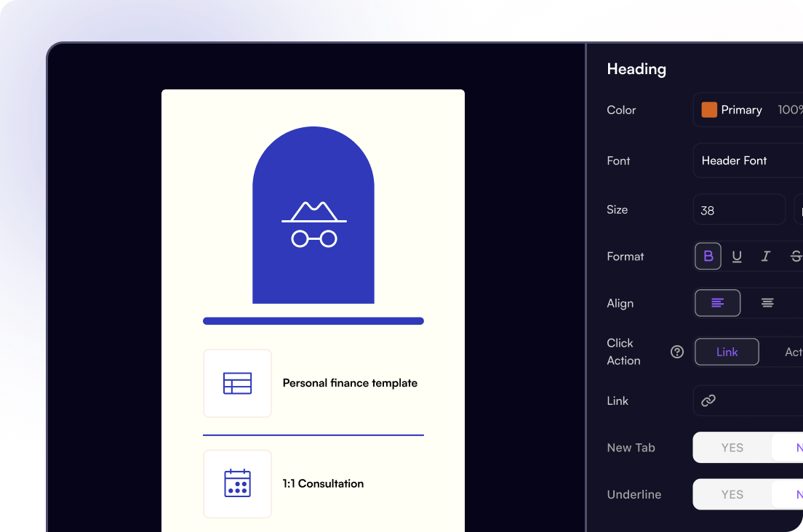This screenshot has width=803, height=532.
Task: Apply strikethrough formatting
Action: (794, 256)
